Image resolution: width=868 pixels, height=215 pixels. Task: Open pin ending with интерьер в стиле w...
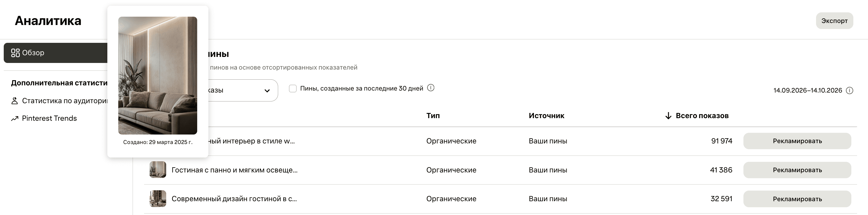click(x=251, y=141)
